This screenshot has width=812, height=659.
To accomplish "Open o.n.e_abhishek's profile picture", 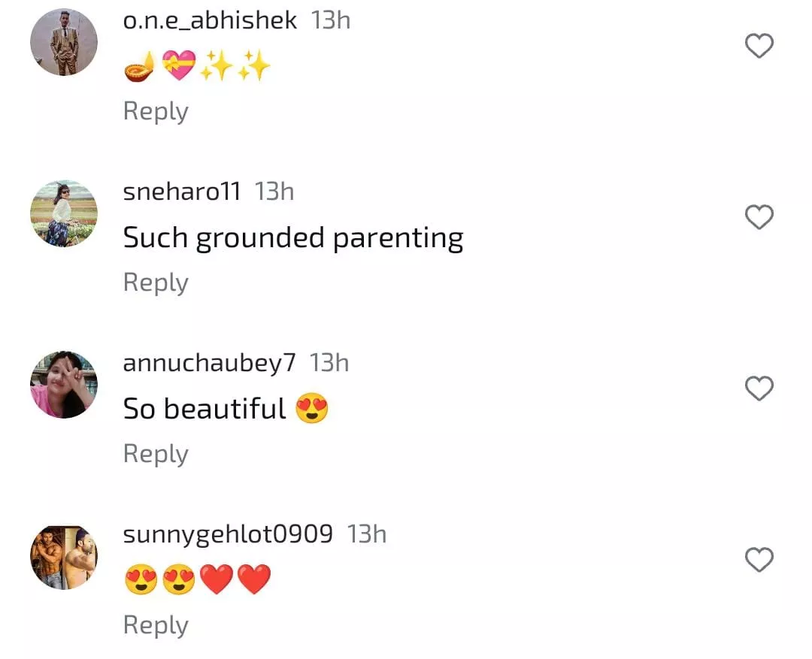I will (x=64, y=43).
